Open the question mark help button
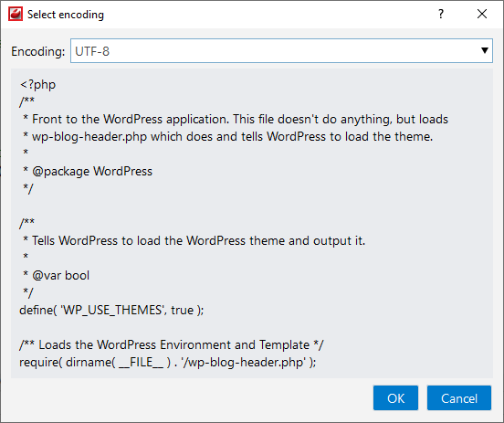This screenshot has width=504, height=423. click(441, 14)
